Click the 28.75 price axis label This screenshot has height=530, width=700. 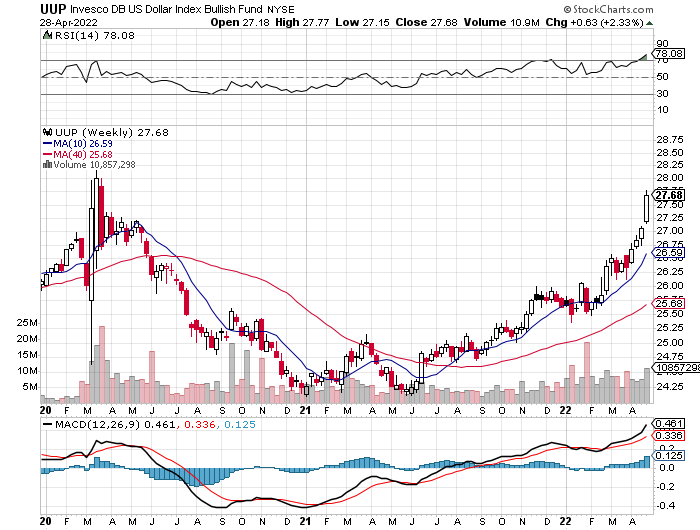click(670, 139)
